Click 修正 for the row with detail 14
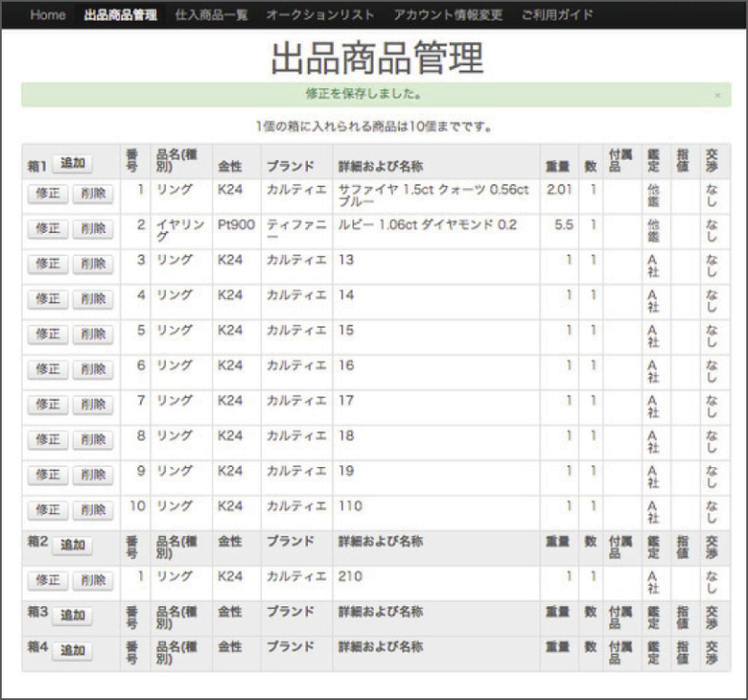 [48, 299]
